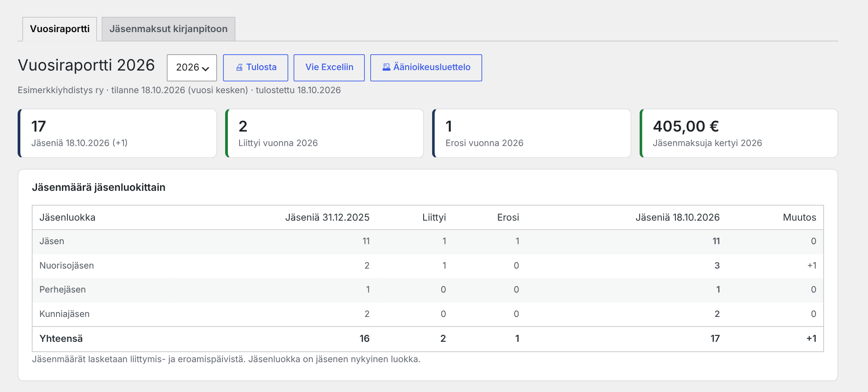Open the 2026 year dropdown
Viewport: 868px width, 392px height.
(x=192, y=68)
